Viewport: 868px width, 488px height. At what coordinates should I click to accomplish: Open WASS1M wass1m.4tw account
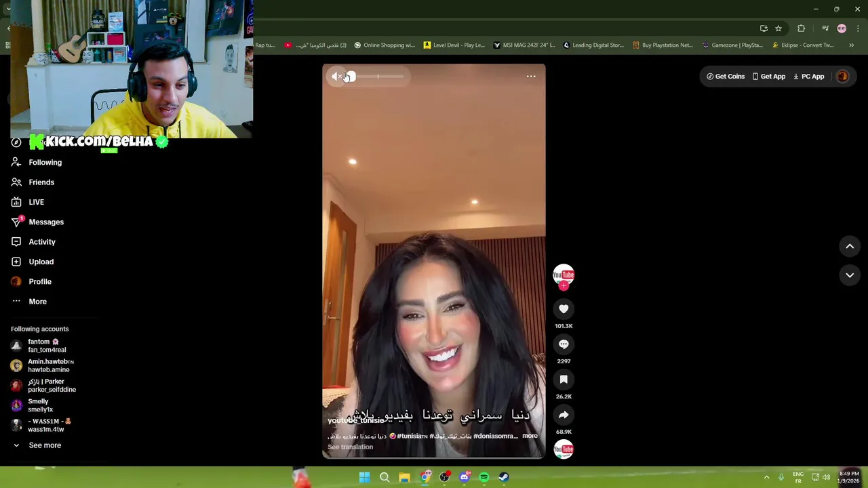tap(41, 426)
